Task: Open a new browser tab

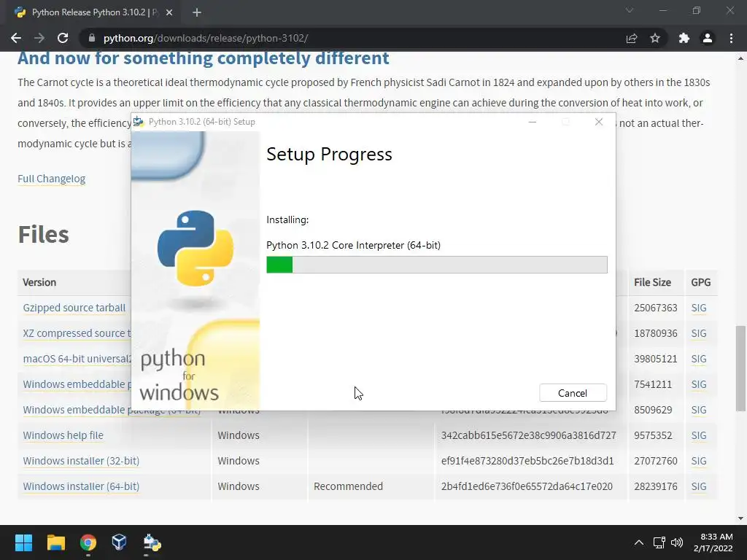Action: (197, 12)
